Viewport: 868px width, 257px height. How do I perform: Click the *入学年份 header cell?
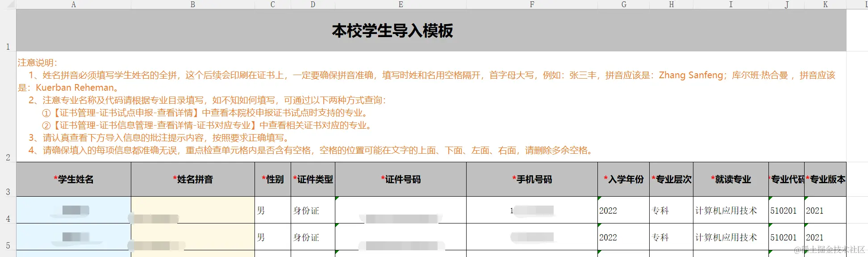(624, 179)
